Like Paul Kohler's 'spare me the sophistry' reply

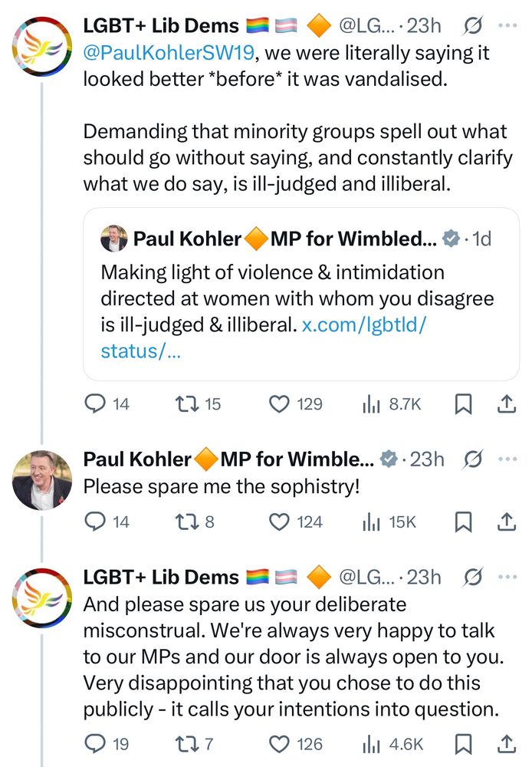(x=281, y=522)
